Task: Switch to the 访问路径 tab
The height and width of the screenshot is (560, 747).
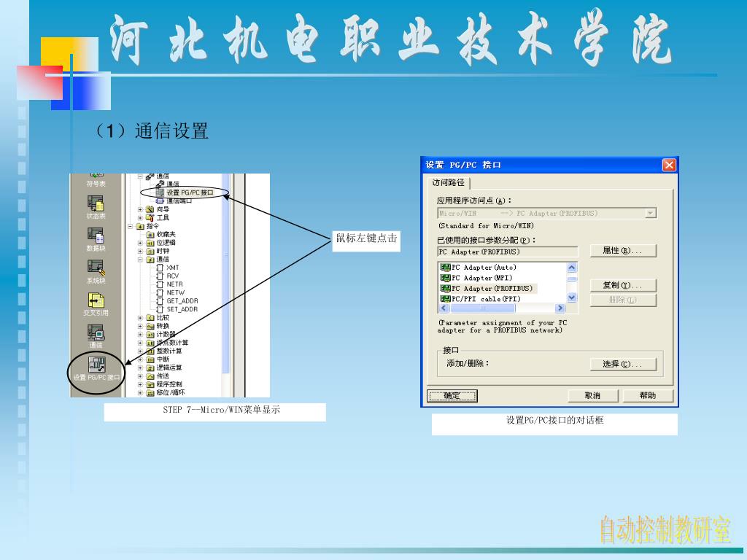Action: [448, 182]
